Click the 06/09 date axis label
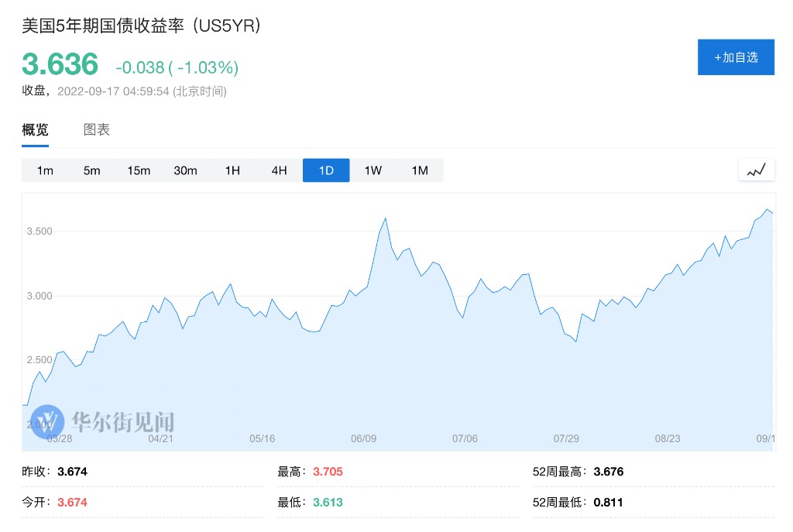The width and height of the screenshot is (793, 532). click(x=363, y=438)
